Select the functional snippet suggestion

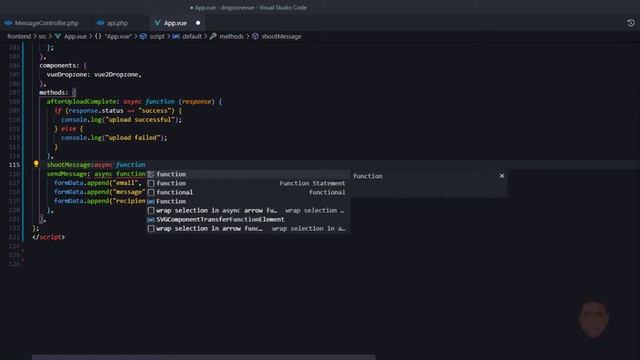247,192
